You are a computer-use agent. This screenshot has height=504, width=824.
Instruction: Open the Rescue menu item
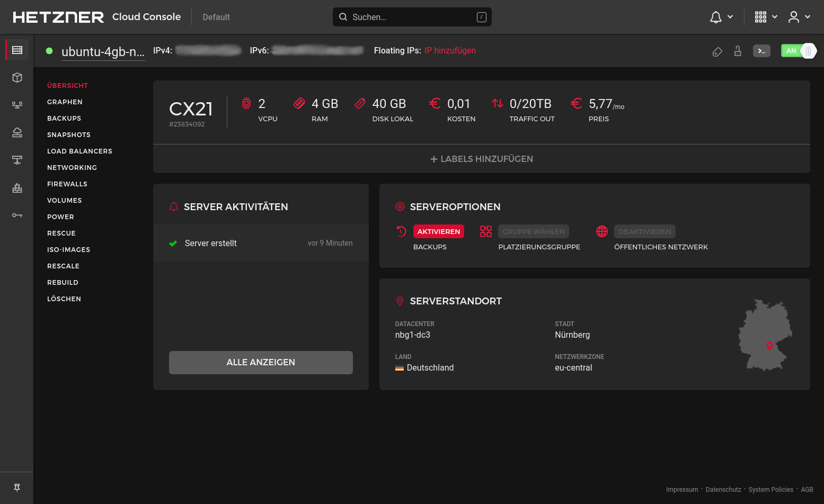(61, 233)
